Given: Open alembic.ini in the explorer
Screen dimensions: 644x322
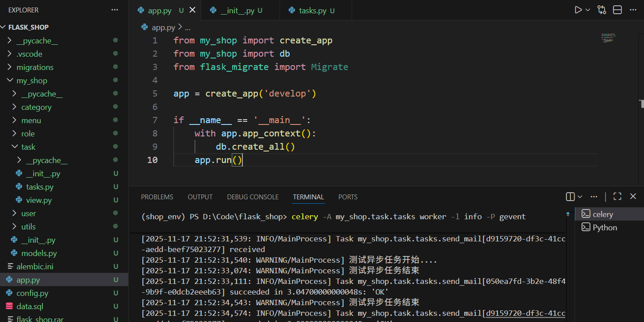Looking at the screenshot, I should 64,267.
